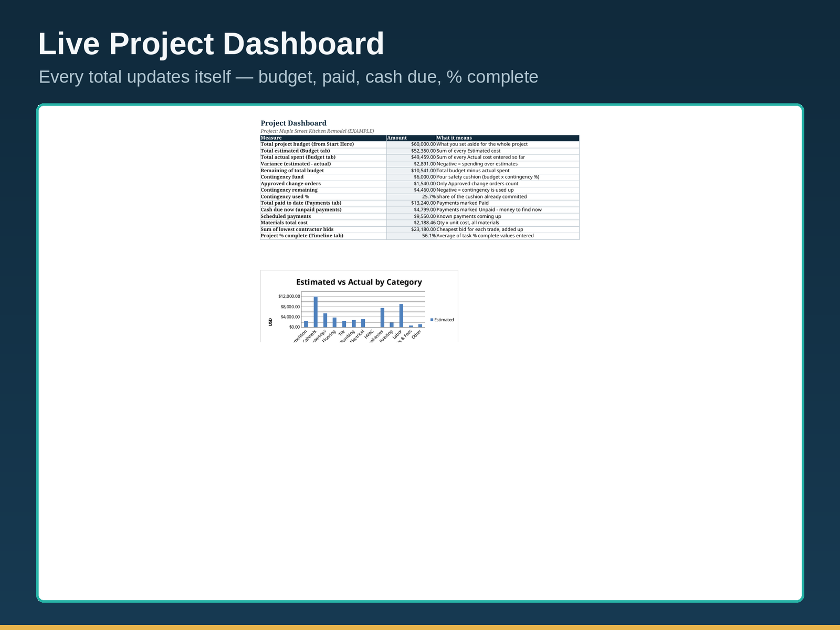
Task: Click the $6,000.00 contingency amount
Action: point(411,177)
